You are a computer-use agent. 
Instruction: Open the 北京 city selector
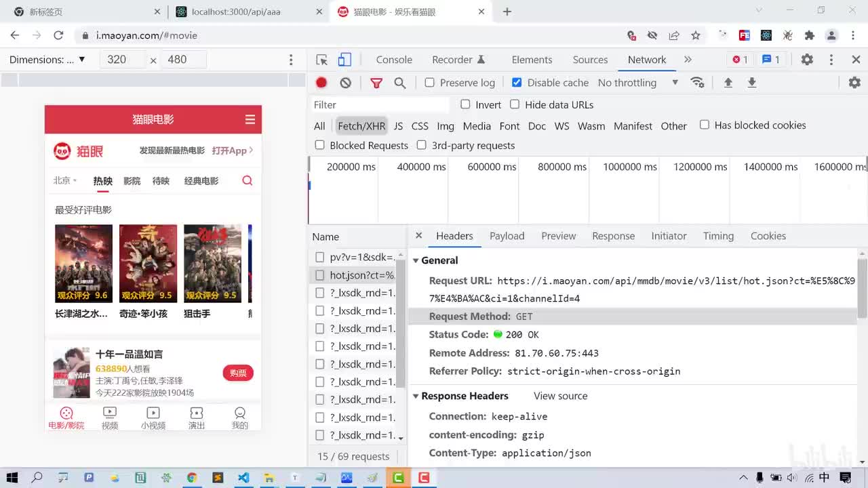point(65,181)
